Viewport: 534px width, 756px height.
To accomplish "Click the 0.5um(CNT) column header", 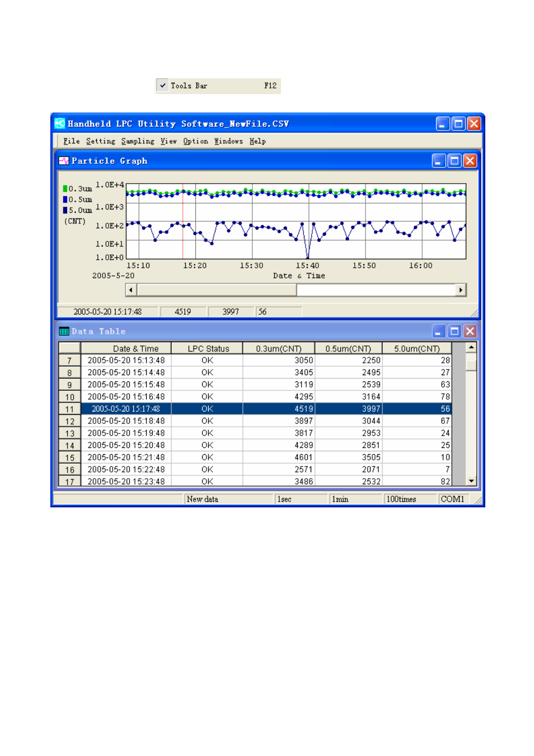I will [348, 348].
